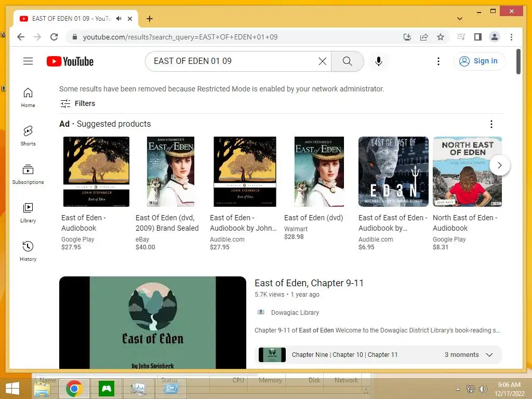Click the Audible.com $27.95 audiobook cover image

pyautogui.click(x=245, y=171)
